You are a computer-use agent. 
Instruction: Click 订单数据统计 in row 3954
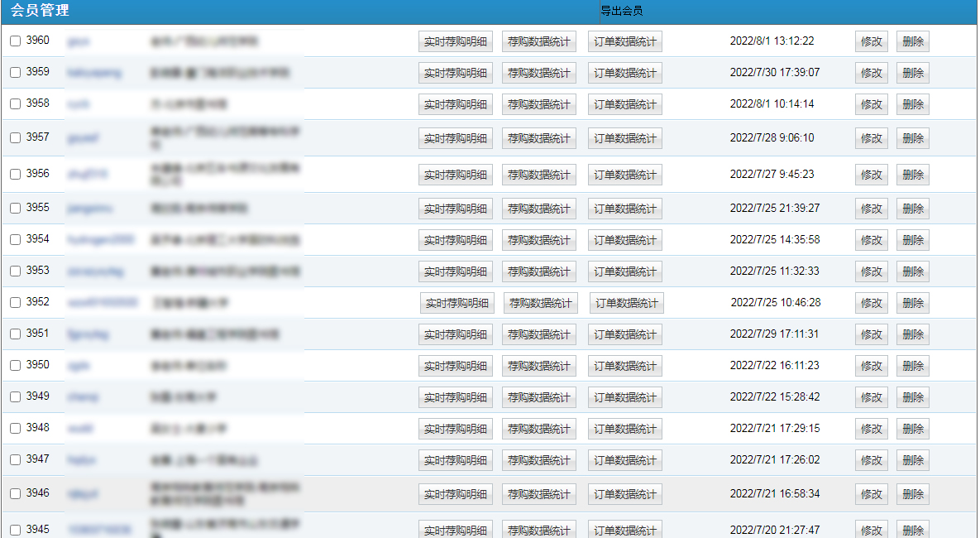pyautogui.click(x=624, y=240)
